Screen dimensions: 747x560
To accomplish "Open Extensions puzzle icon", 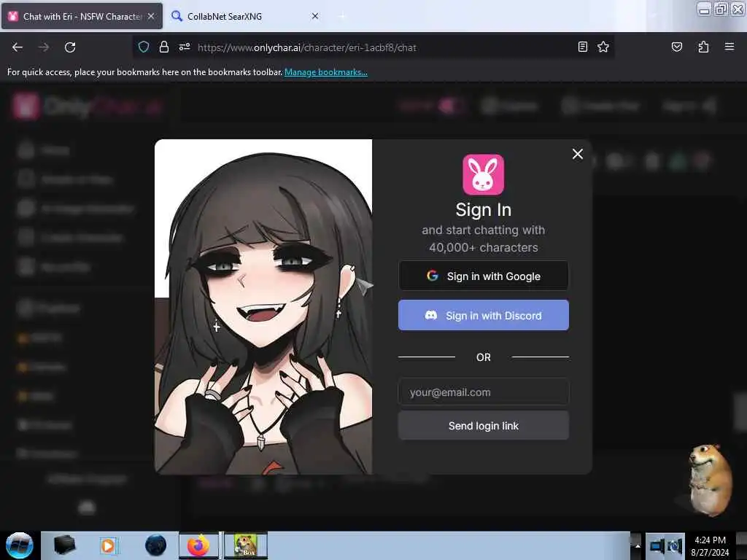I will tap(703, 47).
